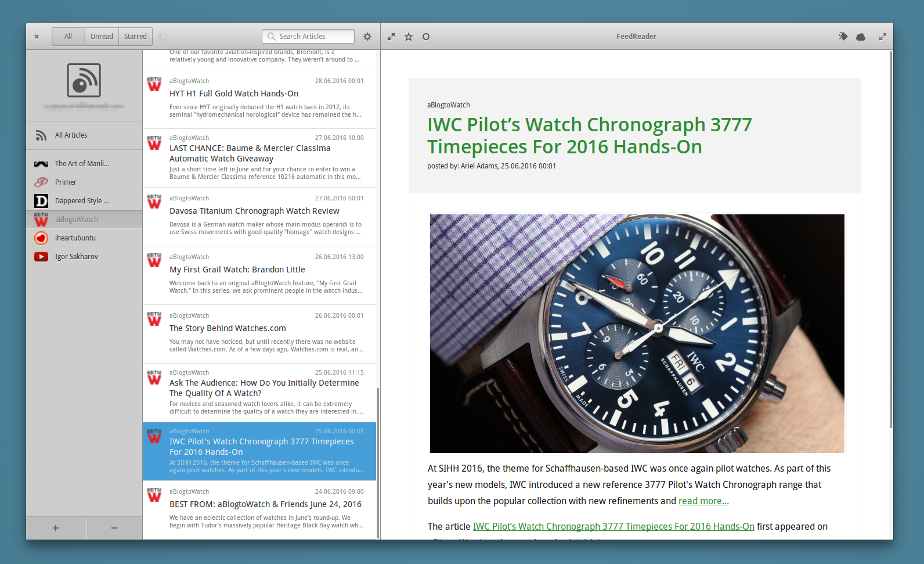The image size is (924, 564).
Task: Click the Igor Sakharov YouTube icon
Action: [41, 256]
